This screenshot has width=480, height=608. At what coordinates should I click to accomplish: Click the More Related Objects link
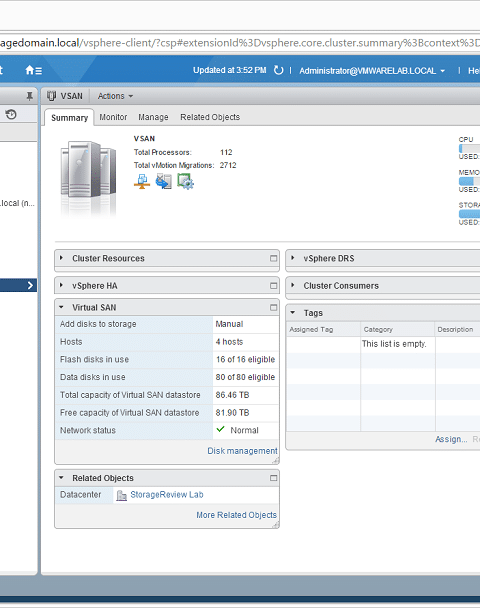pyautogui.click(x=237, y=515)
